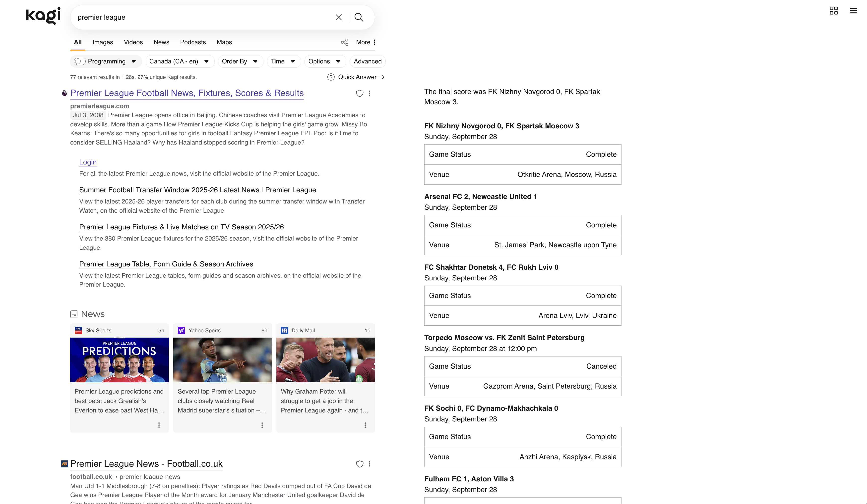Click shield icon beside premierleague.com result
867x504 pixels.
(360, 93)
